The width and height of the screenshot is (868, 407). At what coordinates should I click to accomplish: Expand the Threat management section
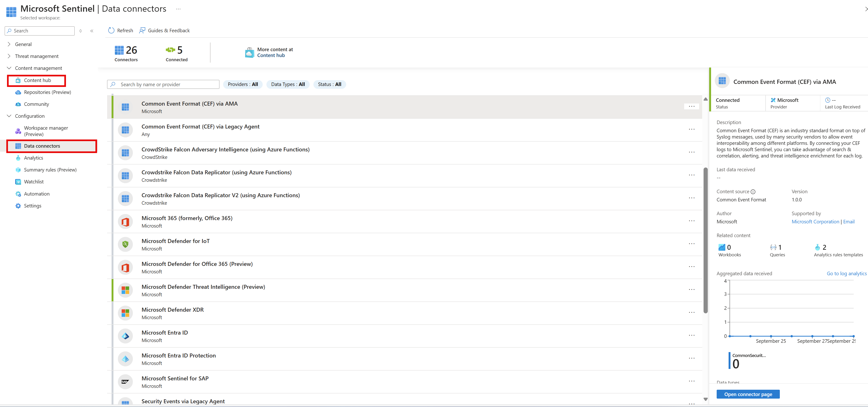coord(9,56)
